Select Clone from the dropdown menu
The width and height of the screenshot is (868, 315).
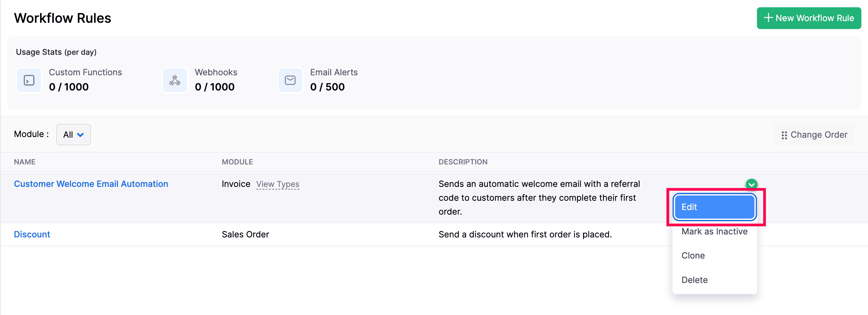click(693, 256)
